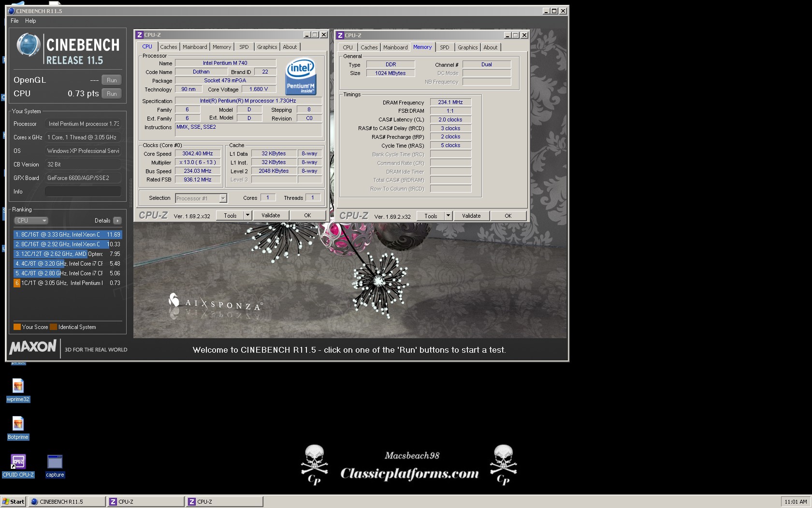Image resolution: width=812 pixels, height=508 pixels.
Task: Click the Specification Pentium M 1.73GHz field
Action: [248, 101]
